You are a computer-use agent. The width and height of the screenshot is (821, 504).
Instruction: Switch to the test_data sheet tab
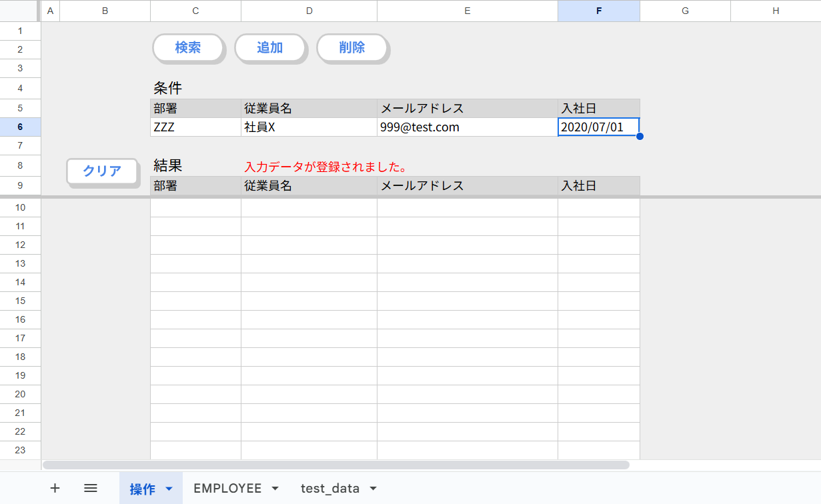coord(330,488)
